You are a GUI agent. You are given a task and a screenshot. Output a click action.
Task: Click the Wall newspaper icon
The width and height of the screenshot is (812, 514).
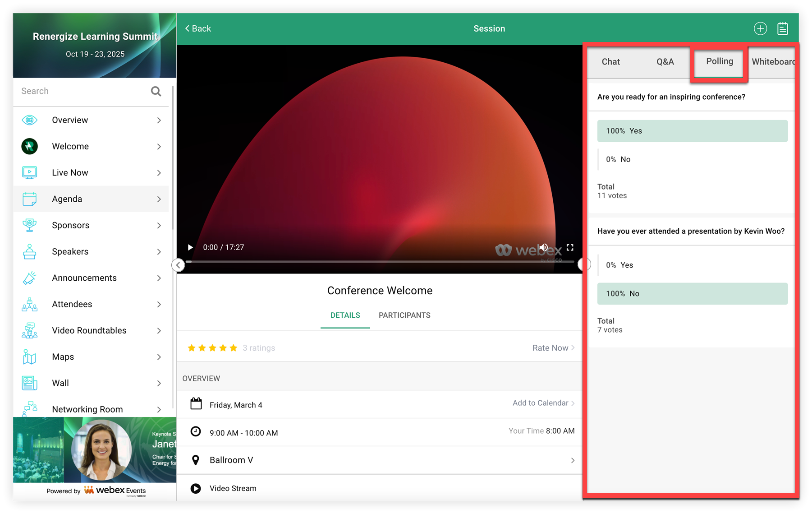(30, 383)
